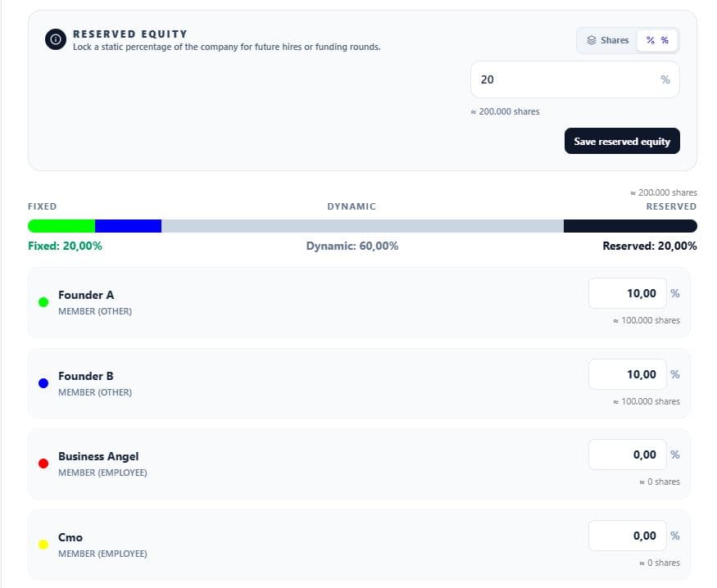This screenshot has height=588, width=717.
Task: Click the blue segment of the equity bar
Action: click(128, 226)
